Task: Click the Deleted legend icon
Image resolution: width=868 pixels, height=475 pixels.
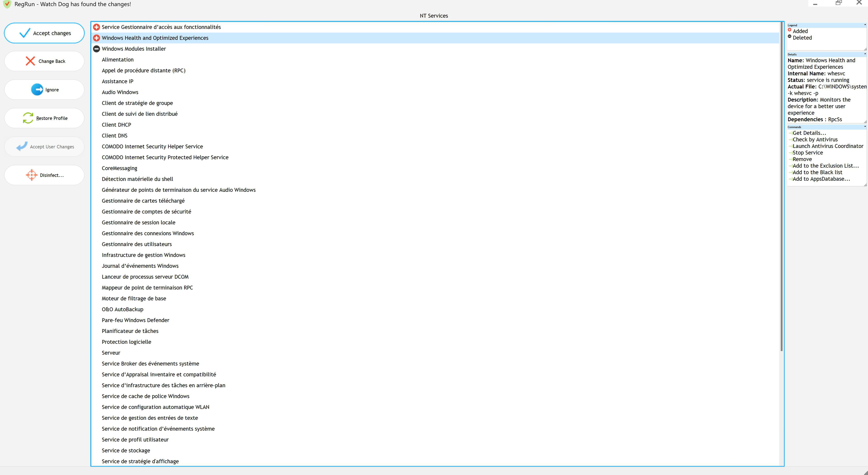Action: tap(790, 36)
